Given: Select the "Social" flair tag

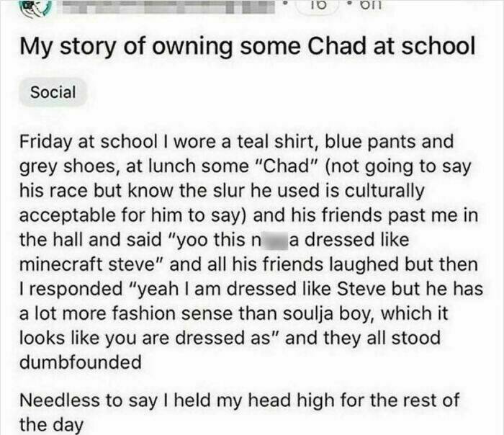Looking at the screenshot, I should (x=53, y=92).
